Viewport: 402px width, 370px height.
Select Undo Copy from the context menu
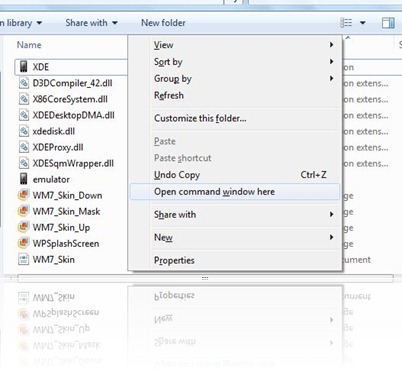(x=235, y=175)
